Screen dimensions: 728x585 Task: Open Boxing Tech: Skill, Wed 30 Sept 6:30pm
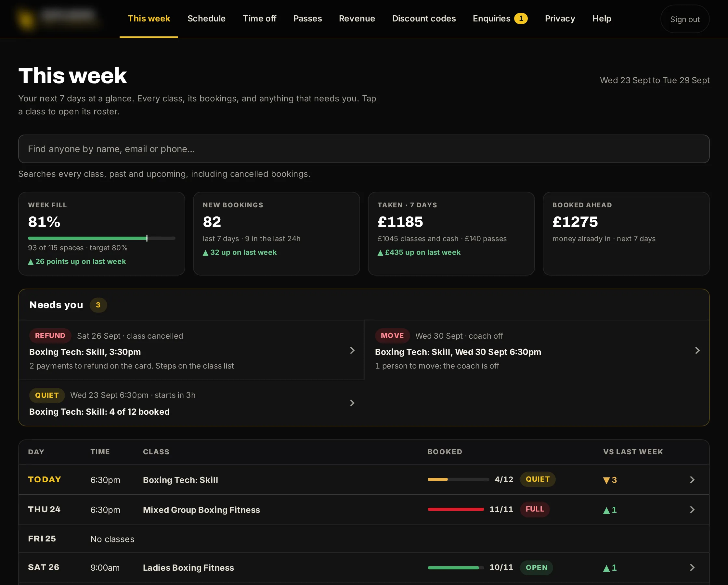(537, 350)
